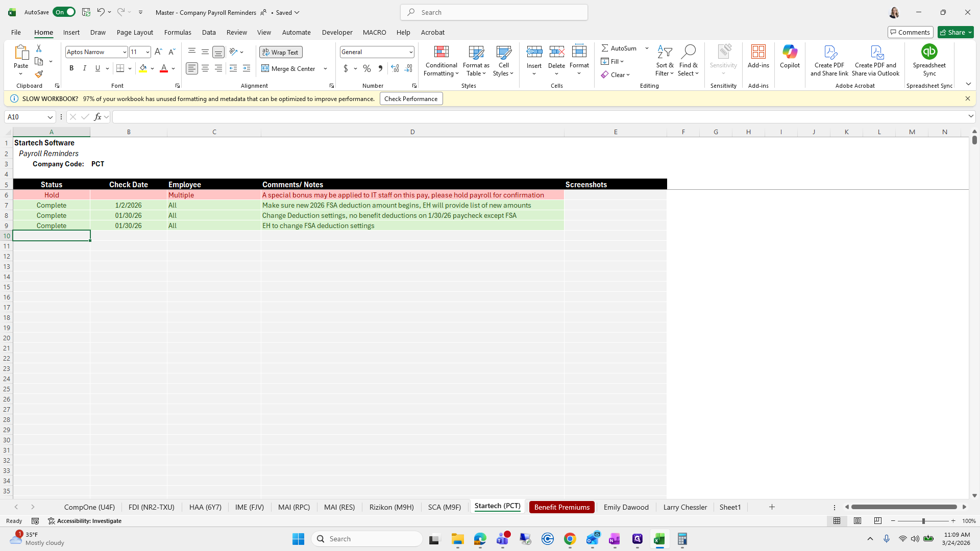Open Microsoft Teams from the taskbar

(503, 539)
